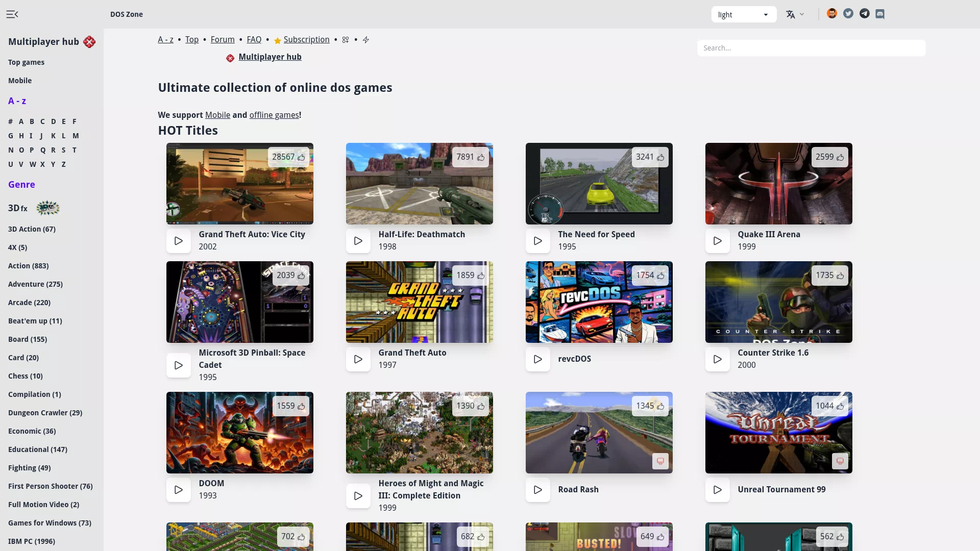Start Heroes of Might and Magic III
The height and width of the screenshot is (551, 980).
(358, 496)
